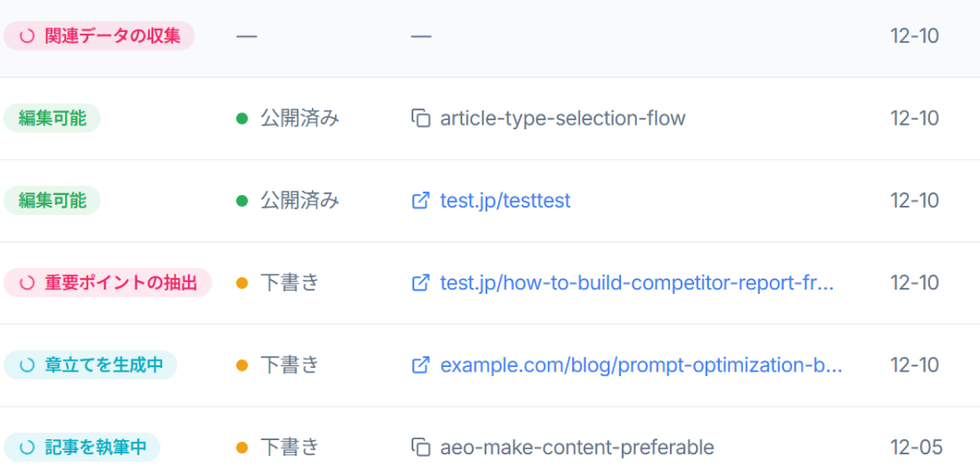Click the 記事を執筆中 status badge
This screenshot has height=474, width=980.
[x=82, y=447]
